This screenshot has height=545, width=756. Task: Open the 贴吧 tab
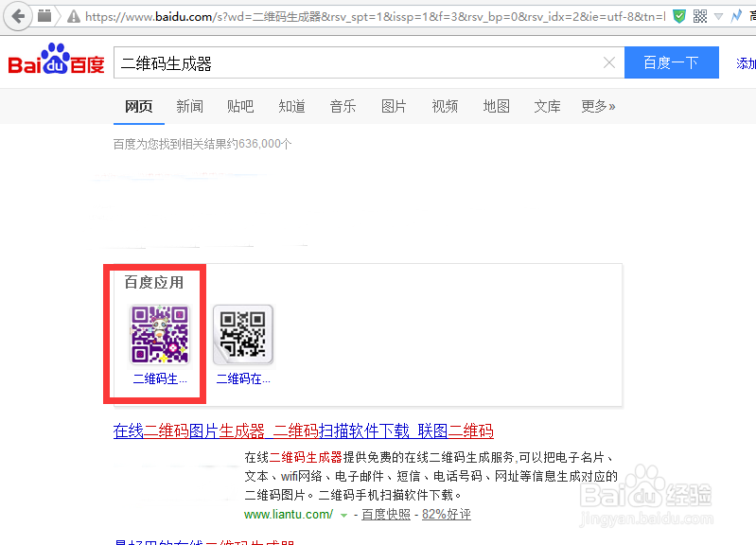click(x=240, y=106)
